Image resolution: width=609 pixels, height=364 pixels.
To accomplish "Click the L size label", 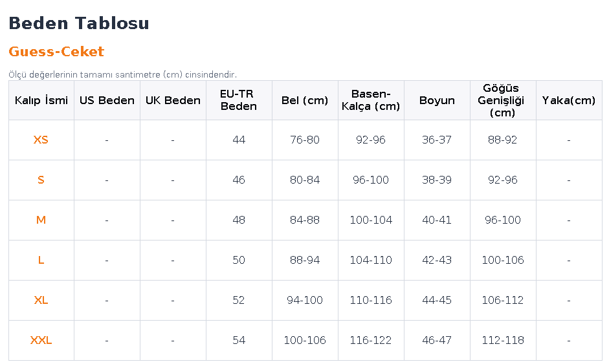I will pyautogui.click(x=41, y=260).
